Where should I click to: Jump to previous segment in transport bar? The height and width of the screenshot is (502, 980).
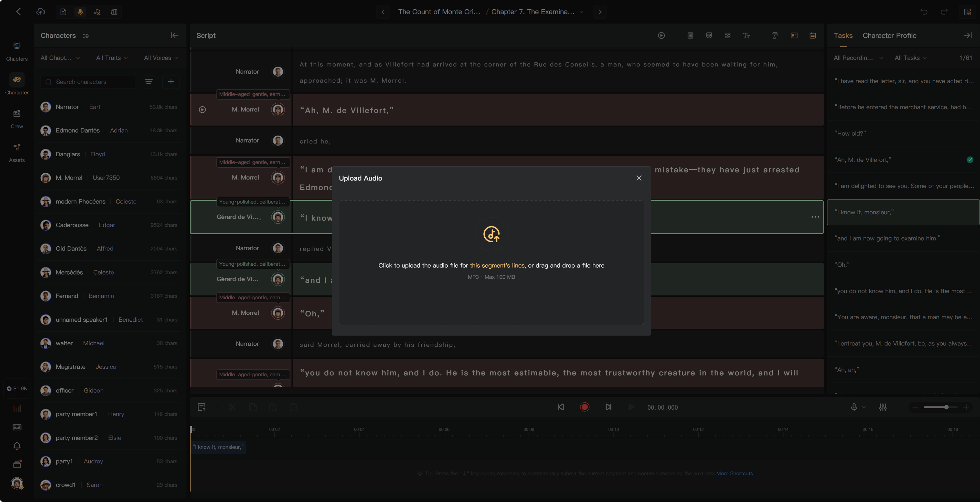pos(561,407)
